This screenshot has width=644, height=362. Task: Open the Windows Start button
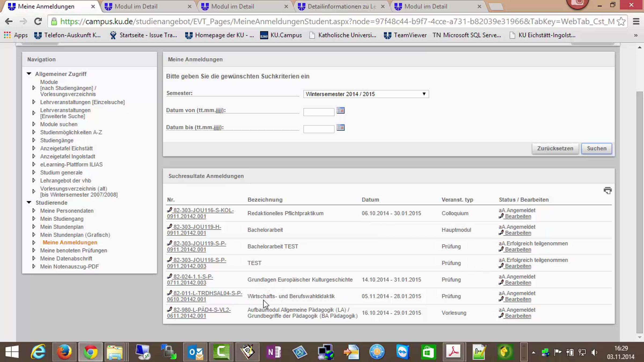tap(12, 352)
